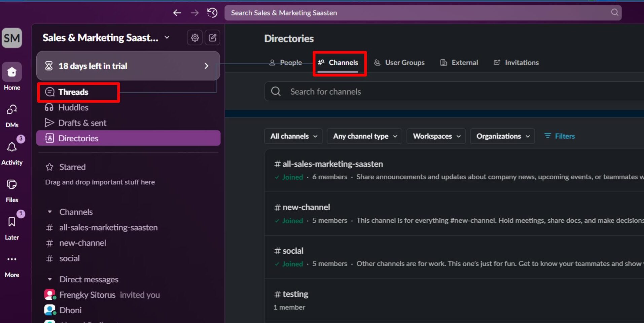This screenshot has width=644, height=323.
Task: Open the 18 days left in trial banner
Action: pyautogui.click(x=128, y=66)
